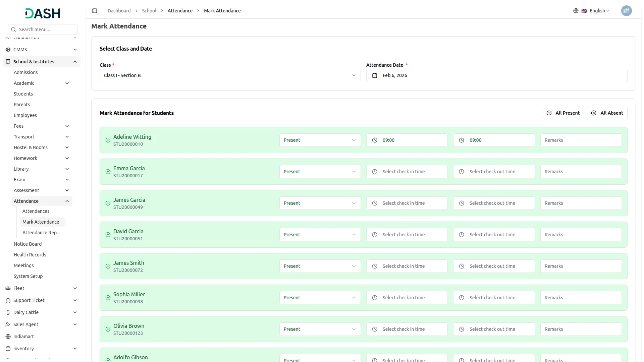Screen dimensions: 644x362
Task: Click the Fleet truck icon
Action: pyautogui.click(x=8, y=288)
